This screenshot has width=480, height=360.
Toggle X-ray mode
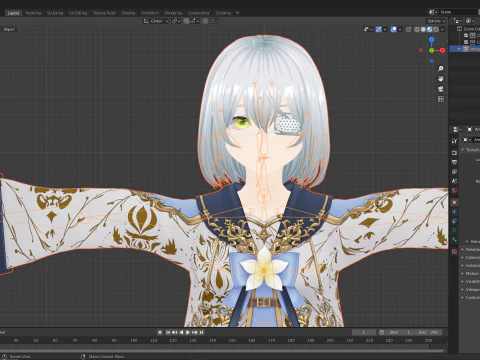[x=408, y=29]
